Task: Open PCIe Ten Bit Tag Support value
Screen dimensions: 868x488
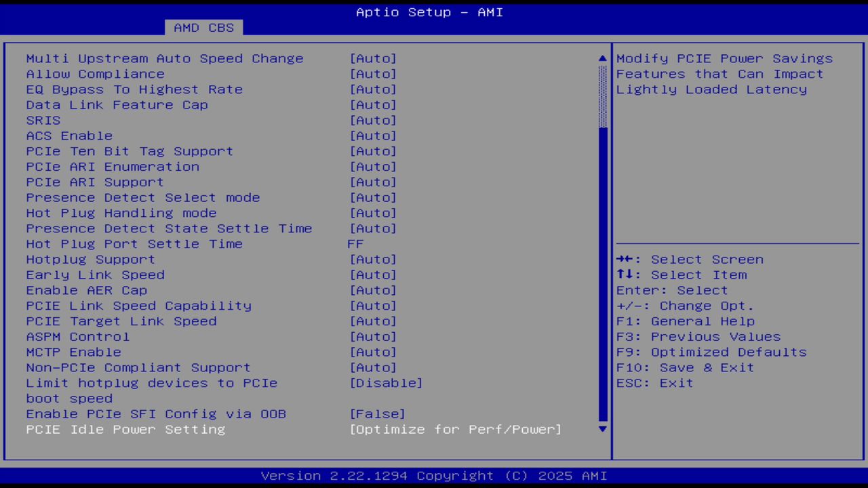Action: pyautogui.click(x=373, y=151)
